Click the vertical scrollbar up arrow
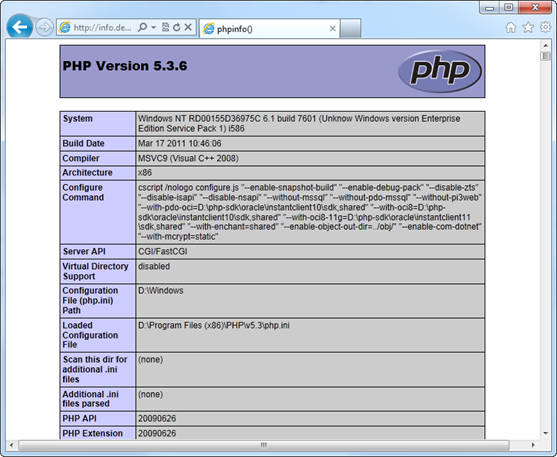Screen dimensions: 557x457 (x=546, y=45)
